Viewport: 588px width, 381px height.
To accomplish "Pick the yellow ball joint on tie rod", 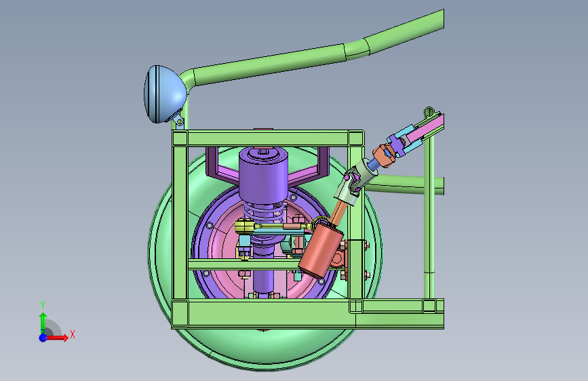I will pos(243,226).
